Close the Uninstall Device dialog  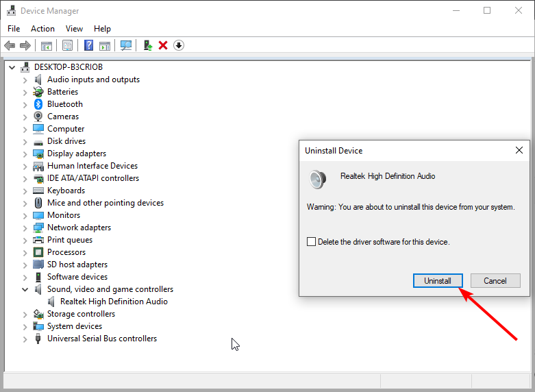pos(519,150)
